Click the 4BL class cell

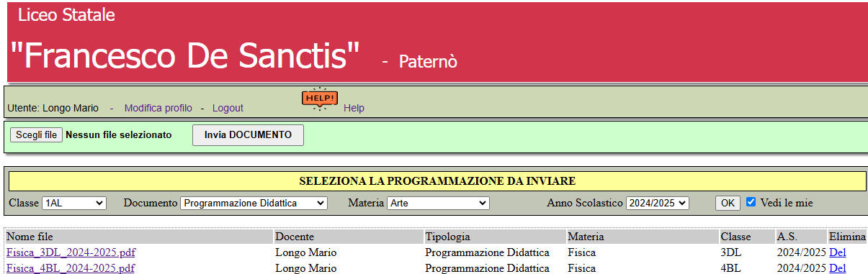730,268
